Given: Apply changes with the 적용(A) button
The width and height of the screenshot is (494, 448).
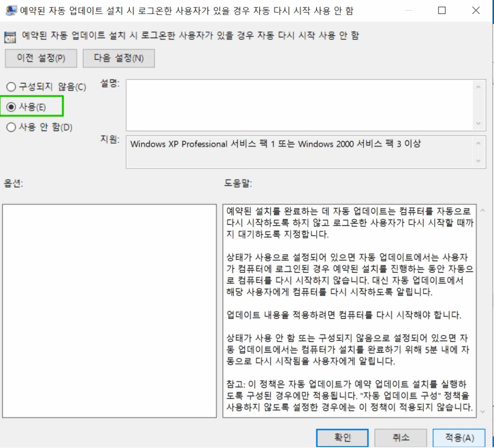Looking at the screenshot, I should pos(458,437).
